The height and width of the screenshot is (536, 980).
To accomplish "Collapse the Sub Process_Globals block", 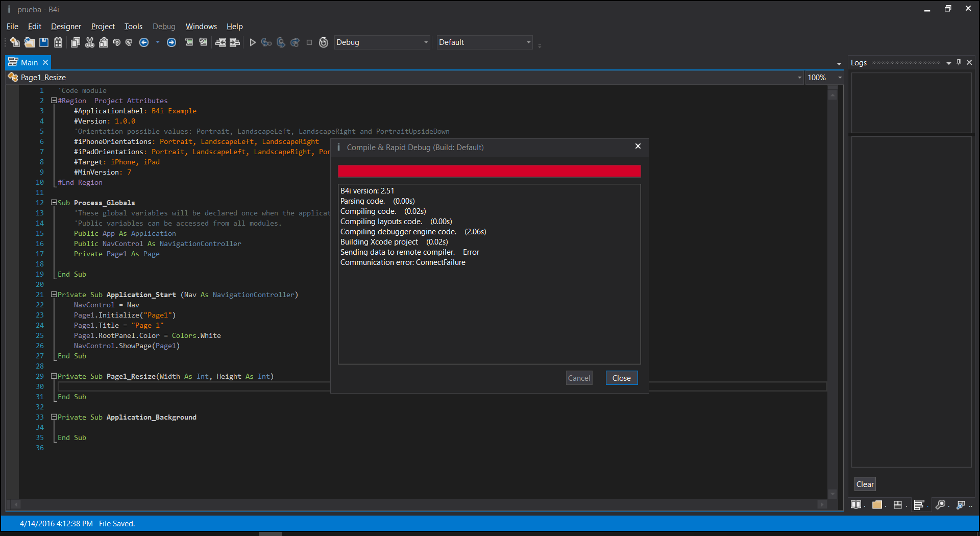I will [54, 203].
